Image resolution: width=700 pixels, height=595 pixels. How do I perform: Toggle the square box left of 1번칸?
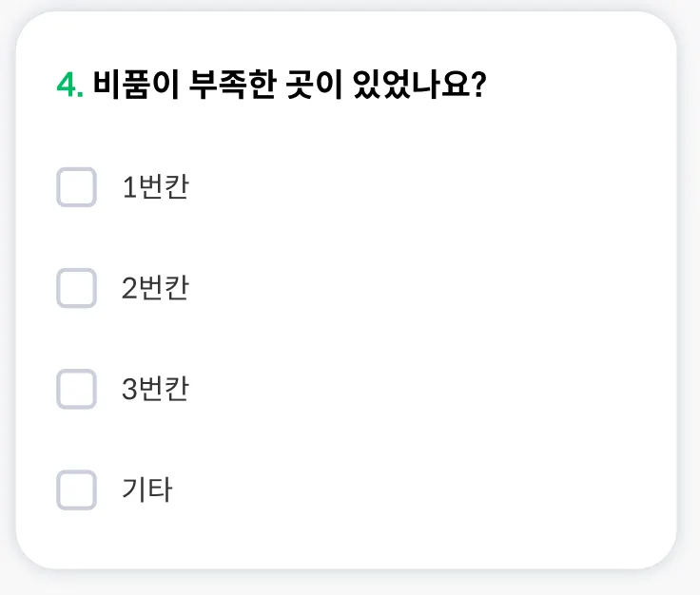coord(77,187)
